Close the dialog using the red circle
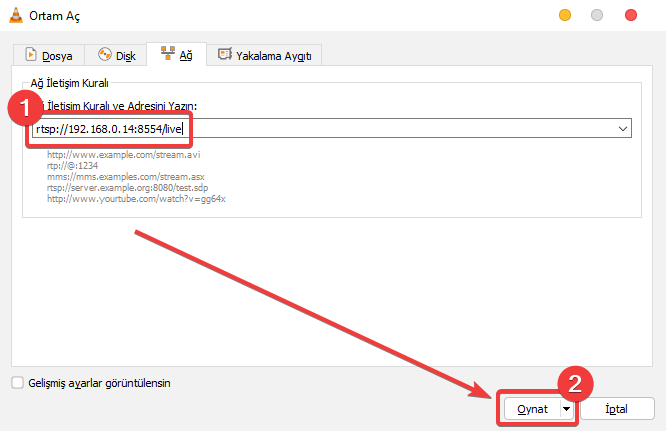 (x=630, y=15)
